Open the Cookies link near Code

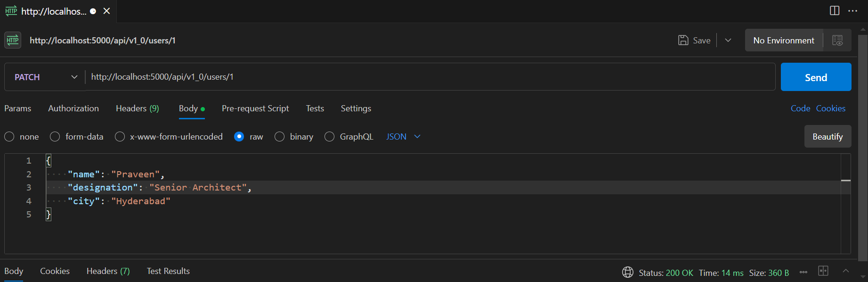(x=831, y=108)
